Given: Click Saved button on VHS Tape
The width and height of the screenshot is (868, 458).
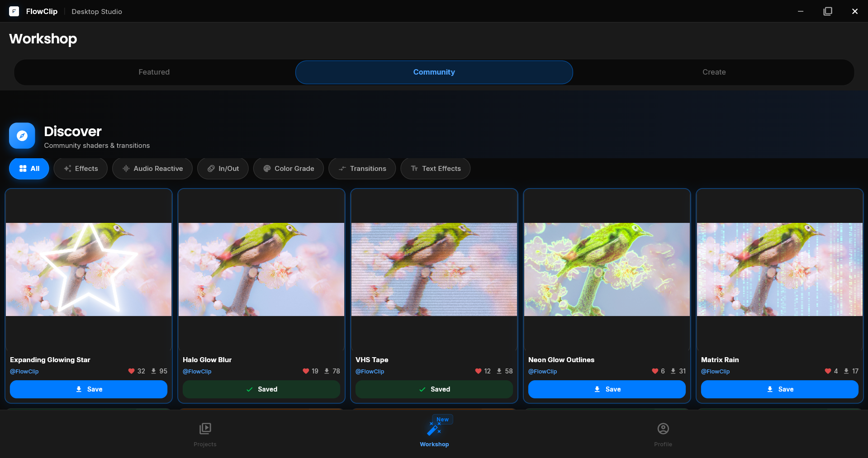Looking at the screenshot, I should [434, 389].
